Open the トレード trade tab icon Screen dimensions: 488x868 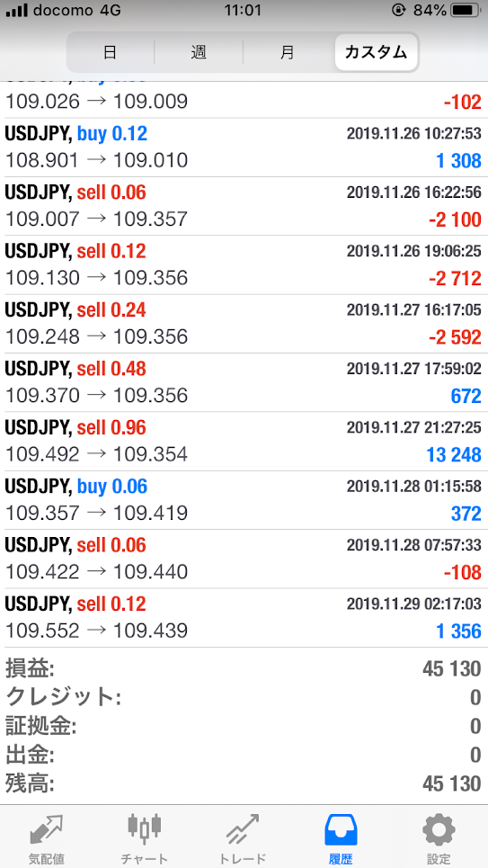(243, 830)
